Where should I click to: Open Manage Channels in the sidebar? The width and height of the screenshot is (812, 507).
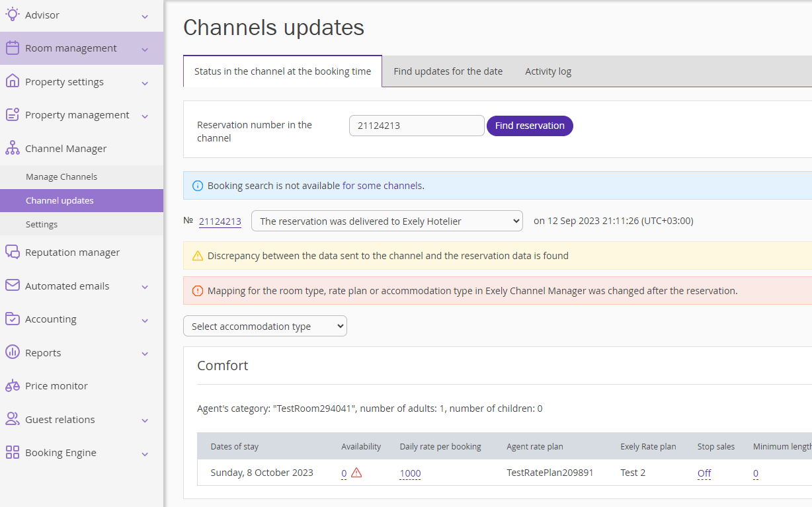pos(61,176)
